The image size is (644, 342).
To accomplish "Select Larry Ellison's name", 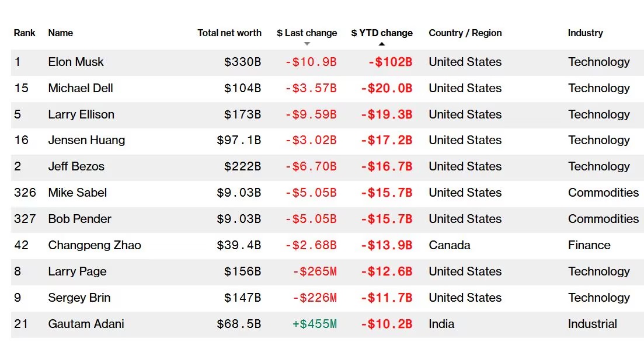I will [81, 114].
